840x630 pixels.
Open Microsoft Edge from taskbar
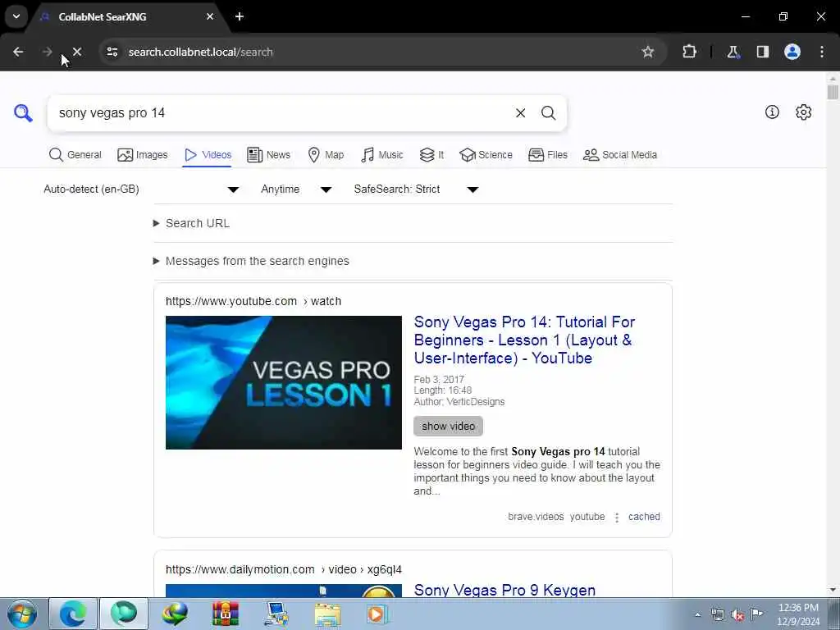(73, 614)
